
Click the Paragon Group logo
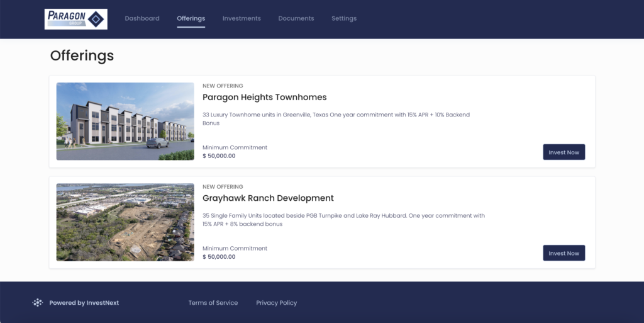coord(75,19)
